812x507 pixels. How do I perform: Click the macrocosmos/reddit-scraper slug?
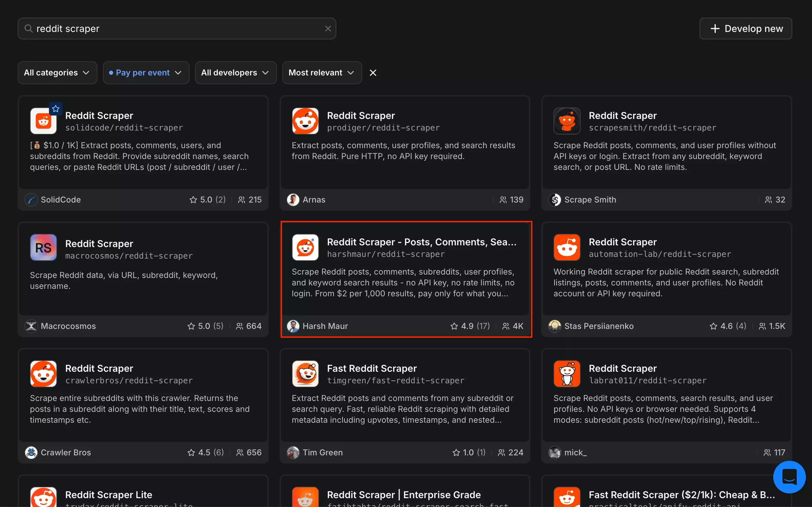[129, 256]
